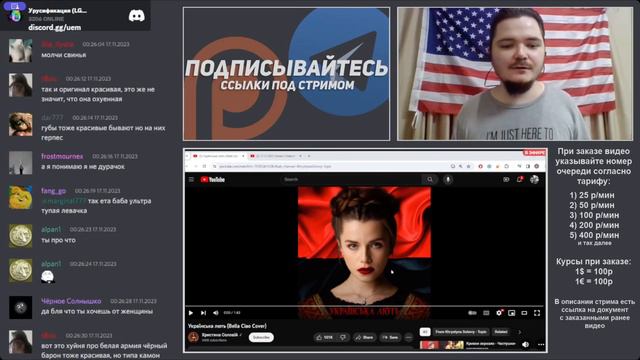Play the YouTube video

pyautogui.click(x=191, y=313)
